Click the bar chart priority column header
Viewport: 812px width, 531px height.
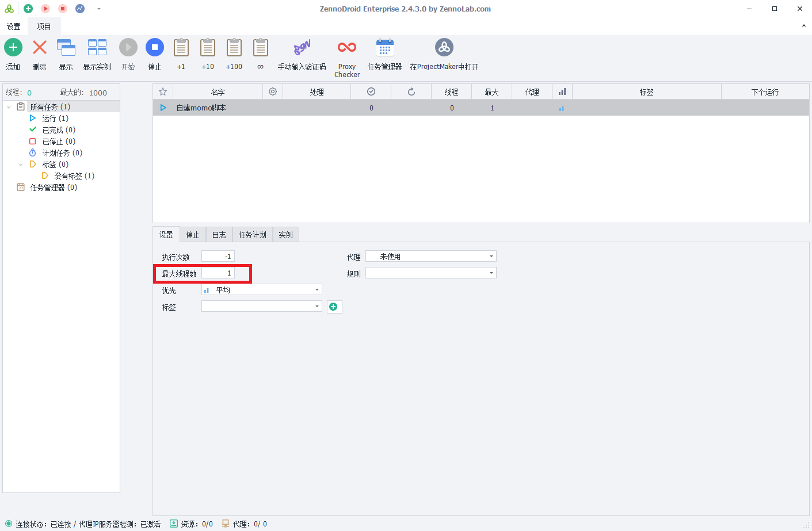click(x=562, y=92)
